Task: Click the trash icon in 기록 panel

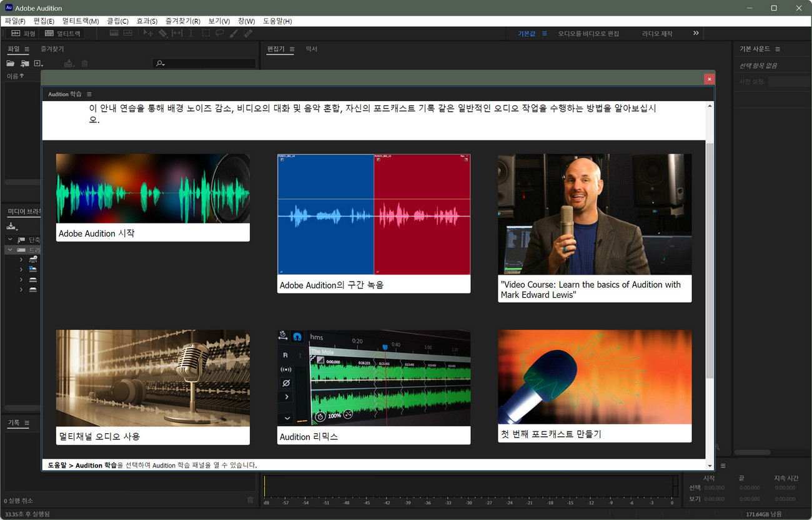Action: tap(250, 500)
